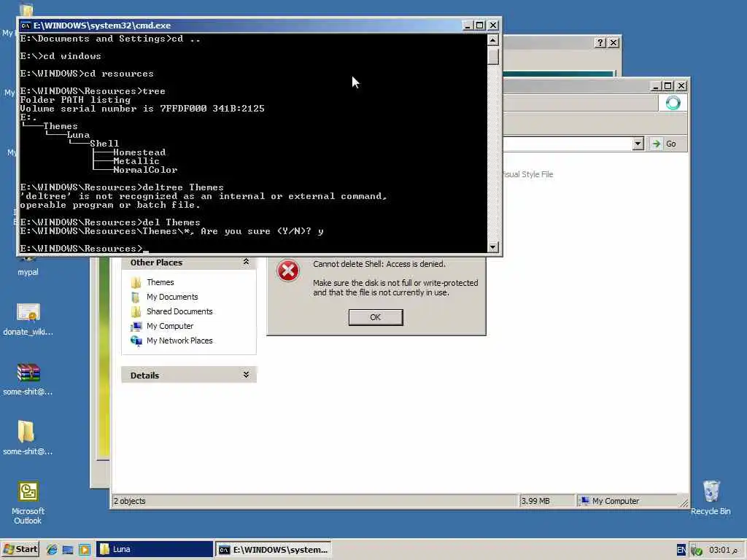Click the green Go arrow icon
This screenshot has height=560, width=747.
point(657,144)
